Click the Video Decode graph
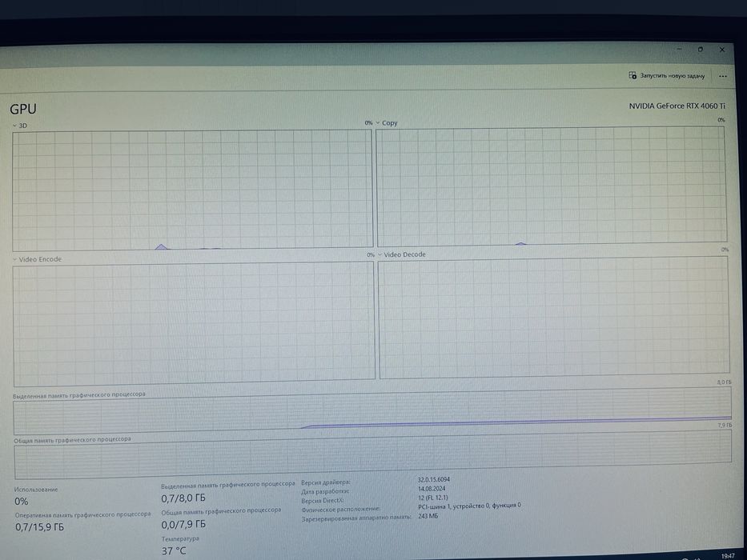This screenshot has height=560, width=747. tap(554, 318)
